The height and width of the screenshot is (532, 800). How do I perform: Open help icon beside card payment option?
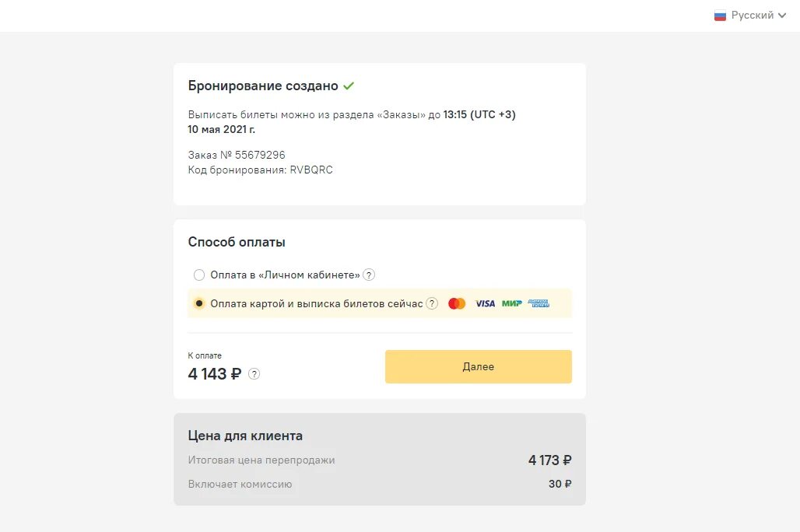coord(432,303)
